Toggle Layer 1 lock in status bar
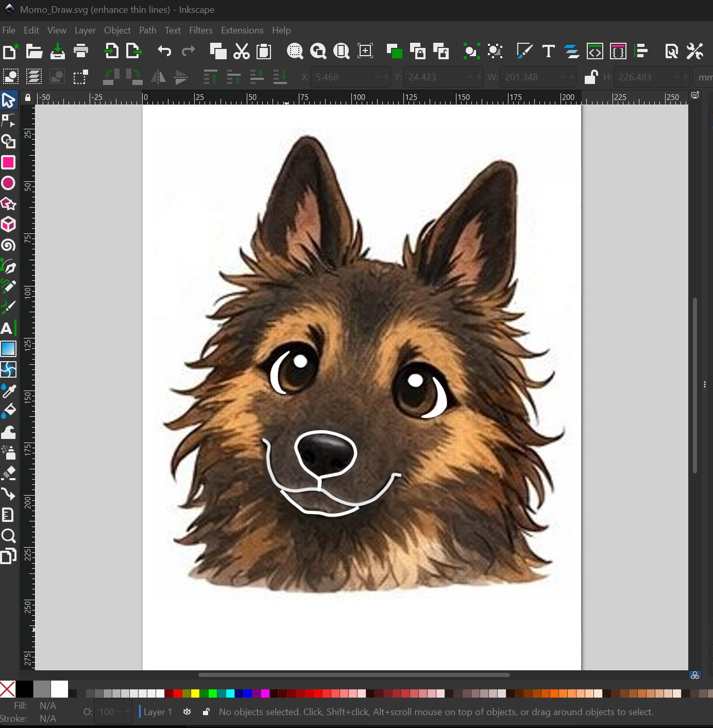This screenshot has height=728, width=713. pyautogui.click(x=206, y=712)
